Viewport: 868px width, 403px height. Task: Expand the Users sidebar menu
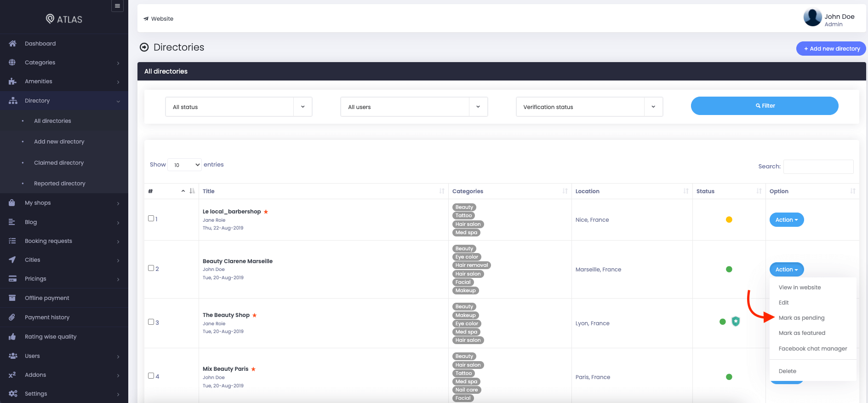click(64, 356)
